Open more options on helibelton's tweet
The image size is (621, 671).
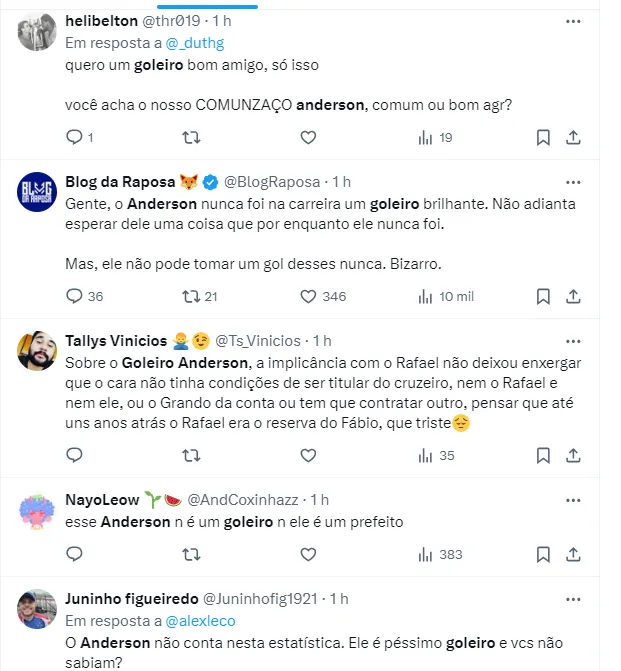coord(573,22)
